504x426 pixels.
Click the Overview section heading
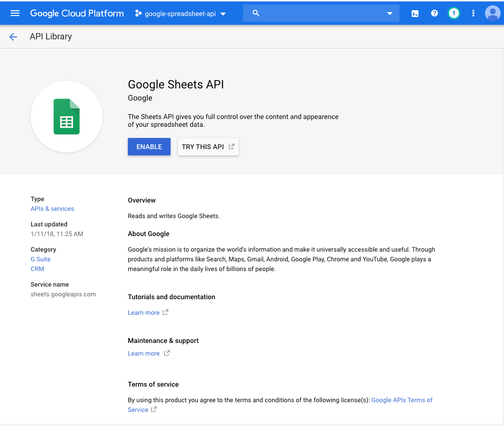(x=142, y=200)
